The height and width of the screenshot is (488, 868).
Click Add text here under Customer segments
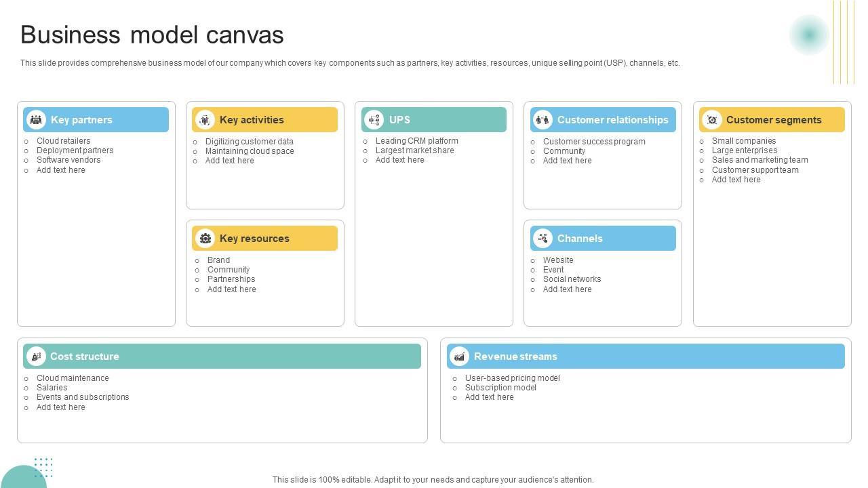736,180
